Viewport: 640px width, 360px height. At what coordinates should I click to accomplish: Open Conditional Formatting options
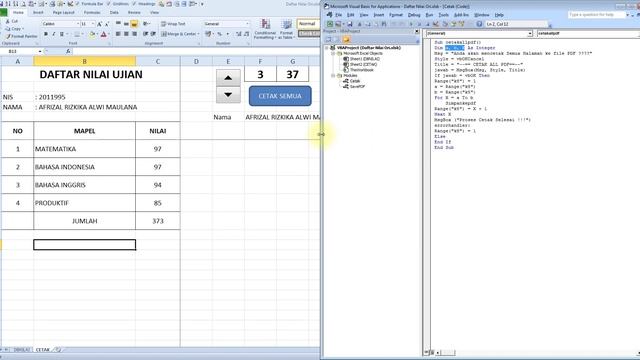pyautogui.click(x=265, y=29)
